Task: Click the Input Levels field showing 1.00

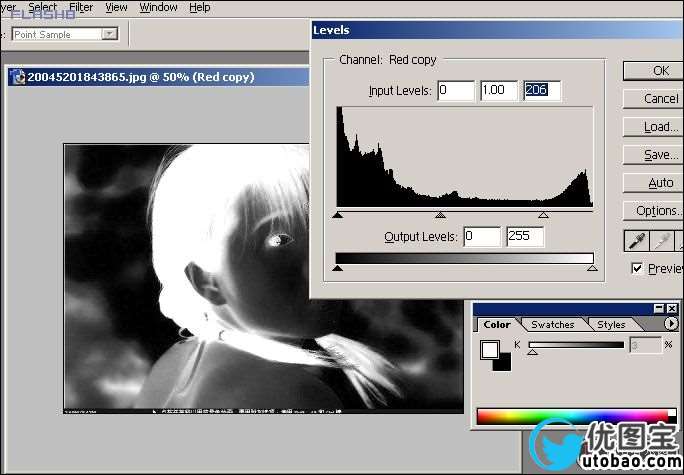Action: click(499, 91)
